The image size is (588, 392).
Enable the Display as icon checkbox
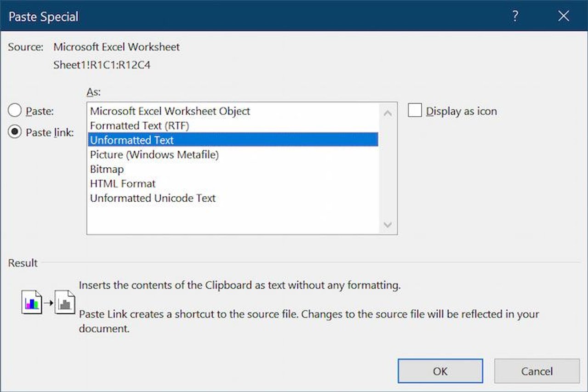415,111
